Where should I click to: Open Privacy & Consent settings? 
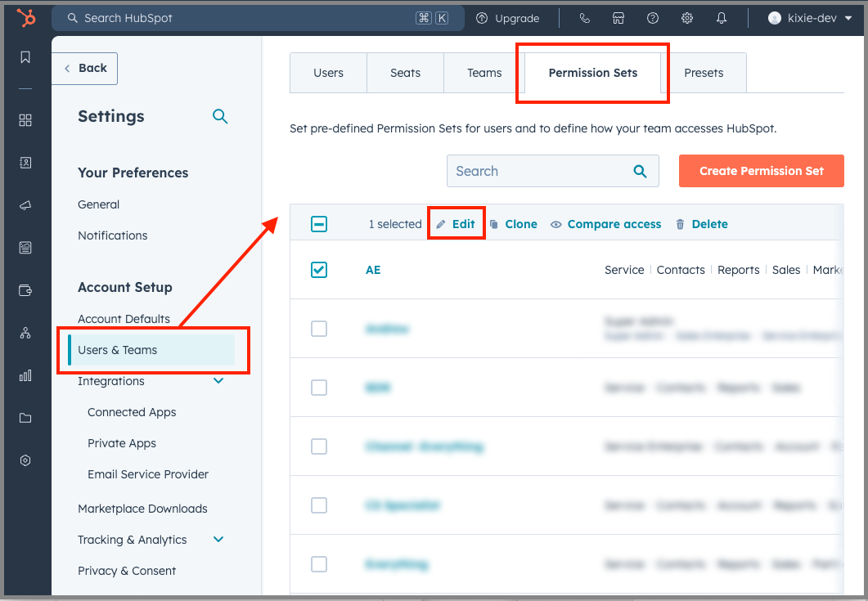pyautogui.click(x=127, y=571)
